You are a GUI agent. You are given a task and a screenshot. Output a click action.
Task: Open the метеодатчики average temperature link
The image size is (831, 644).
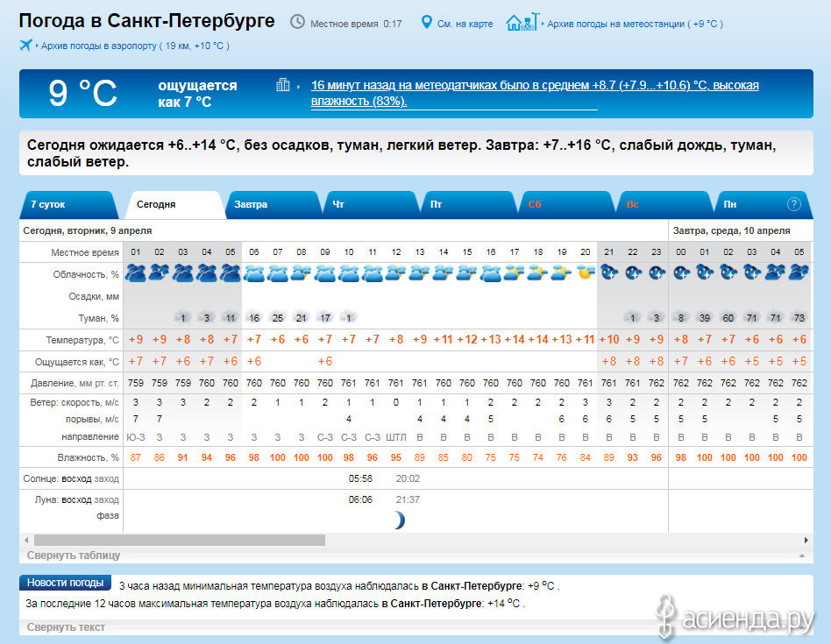pos(535,93)
